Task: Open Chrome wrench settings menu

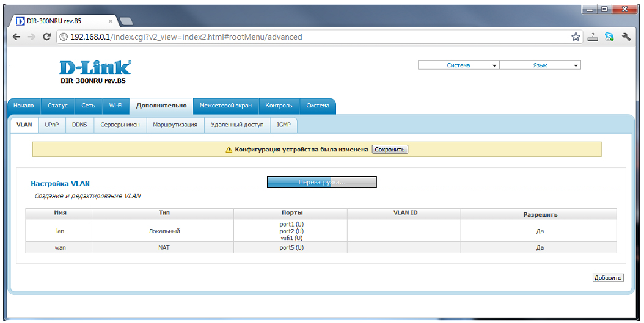Action: (626, 37)
